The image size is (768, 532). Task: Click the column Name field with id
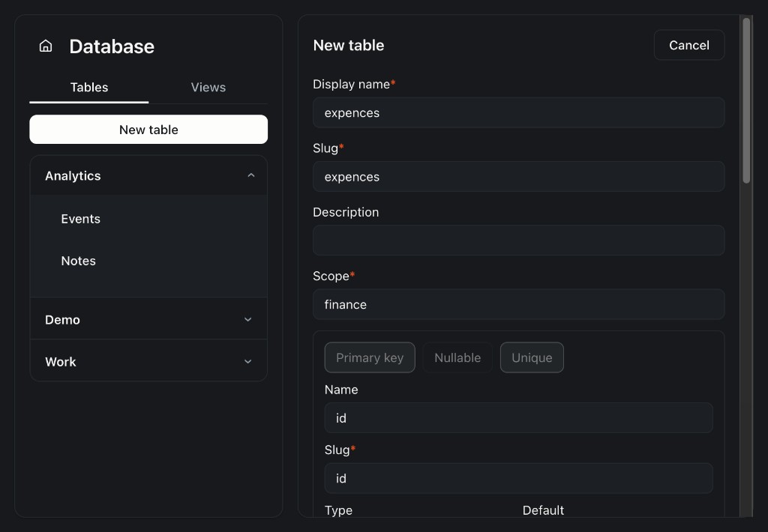tap(519, 418)
